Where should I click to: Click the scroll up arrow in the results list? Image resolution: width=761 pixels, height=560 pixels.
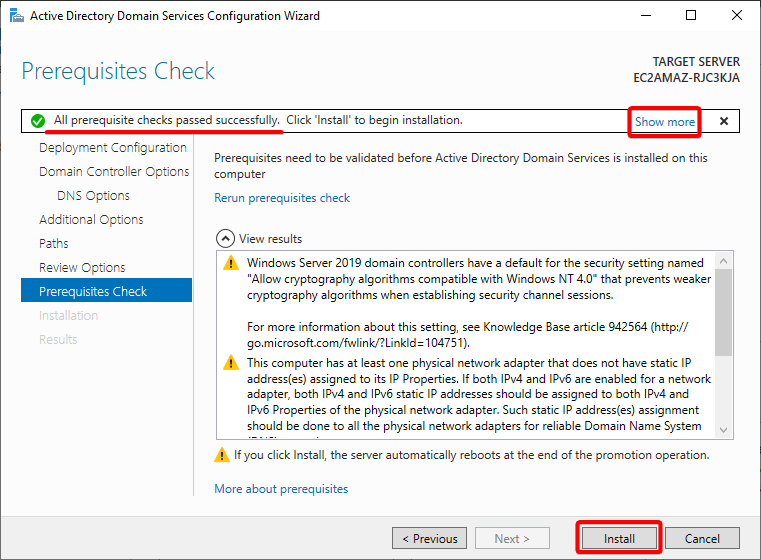724,261
